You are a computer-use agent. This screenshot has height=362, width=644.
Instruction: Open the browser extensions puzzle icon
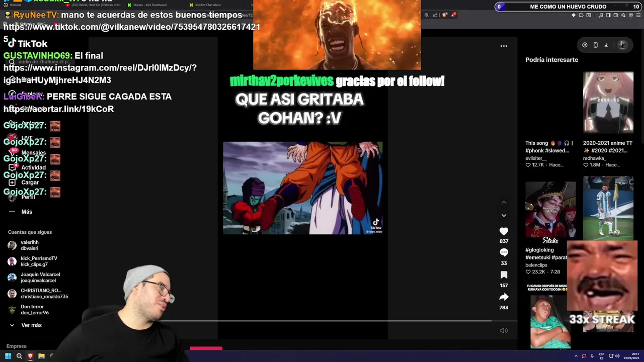[581, 15]
